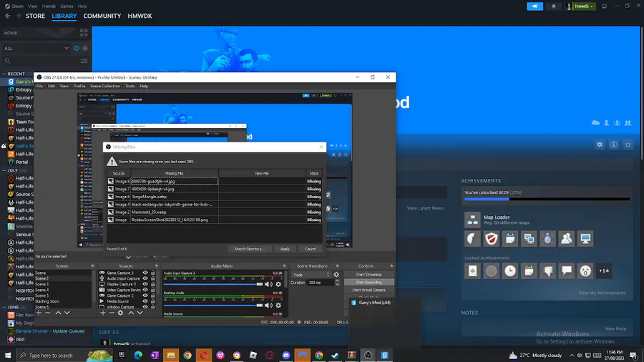The height and width of the screenshot is (362, 644).
Task: Toggle ready-to-play filter icon in Steam sidebar
Action: pyautogui.click(x=85, y=49)
